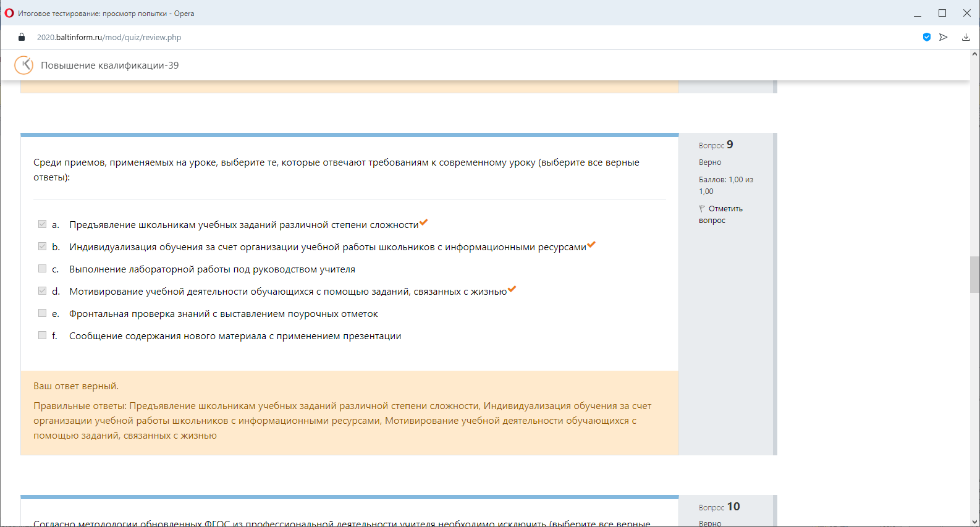Click the Правильные ответы feedback paragraph

(x=342, y=421)
